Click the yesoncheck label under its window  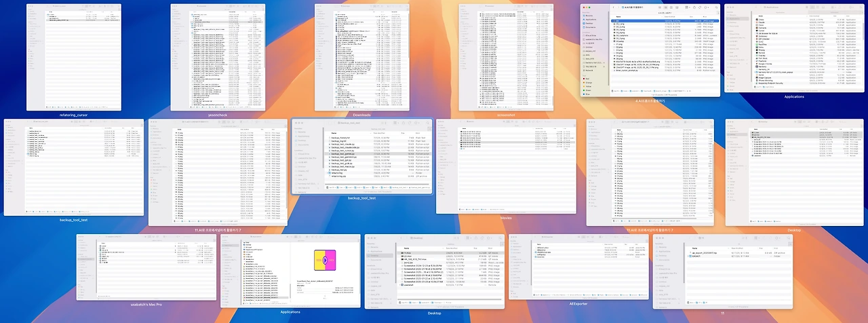click(x=216, y=115)
